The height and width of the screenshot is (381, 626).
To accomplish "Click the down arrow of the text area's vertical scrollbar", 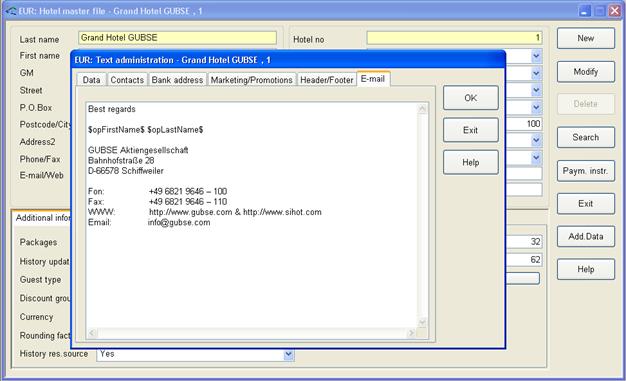I will tap(422, 322).
